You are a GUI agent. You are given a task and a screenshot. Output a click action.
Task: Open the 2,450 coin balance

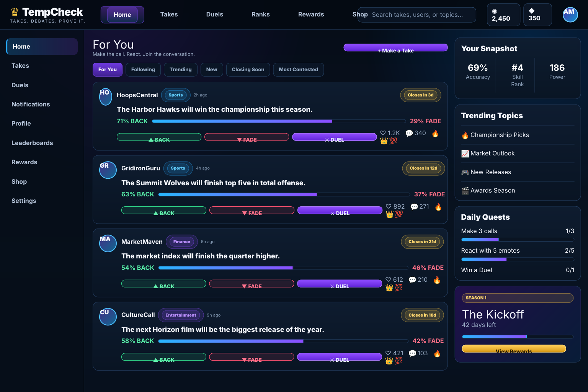coord(503,15)
